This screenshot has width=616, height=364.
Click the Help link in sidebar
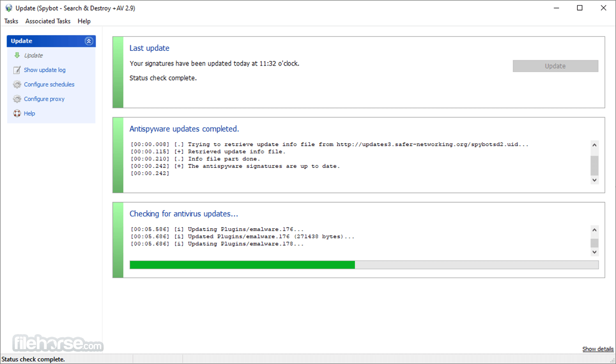pos(30,113)
